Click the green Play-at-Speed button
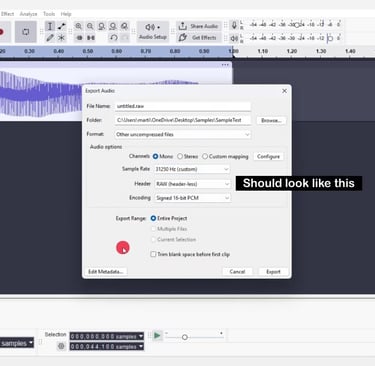The width and height of the screenshot is (375, 366). pyautogui.click(x=157, y=335)
